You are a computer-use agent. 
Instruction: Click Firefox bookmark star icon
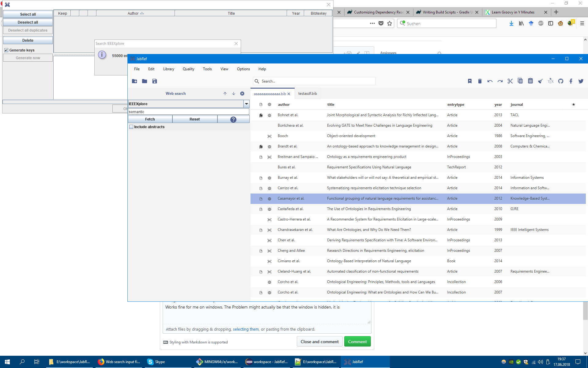click(390, 24)
